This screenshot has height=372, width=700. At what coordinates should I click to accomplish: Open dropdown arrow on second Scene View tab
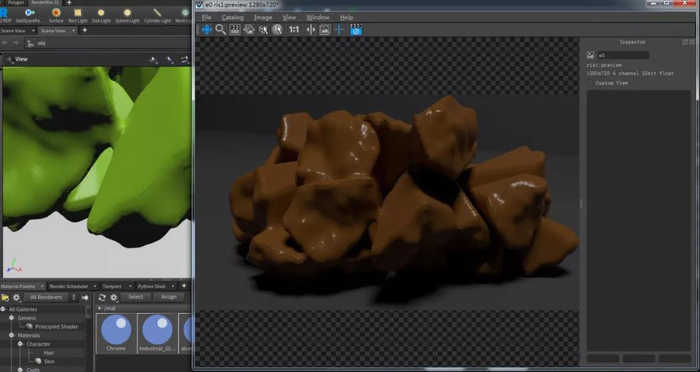(x=73, y=30)
